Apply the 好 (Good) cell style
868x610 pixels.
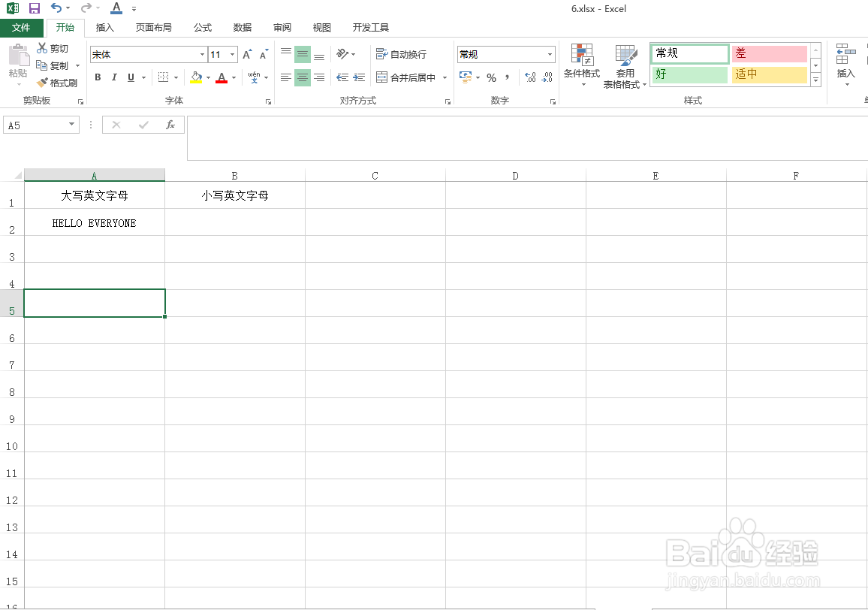690,74
